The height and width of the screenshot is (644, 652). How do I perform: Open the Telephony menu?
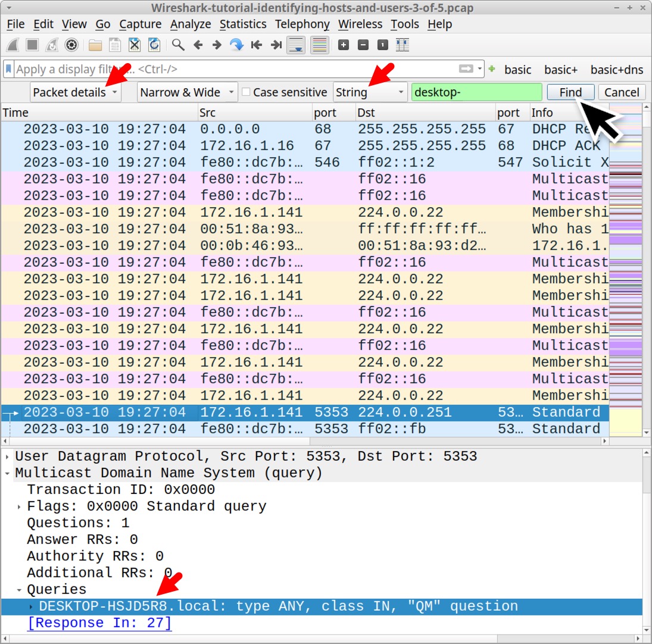302,24
